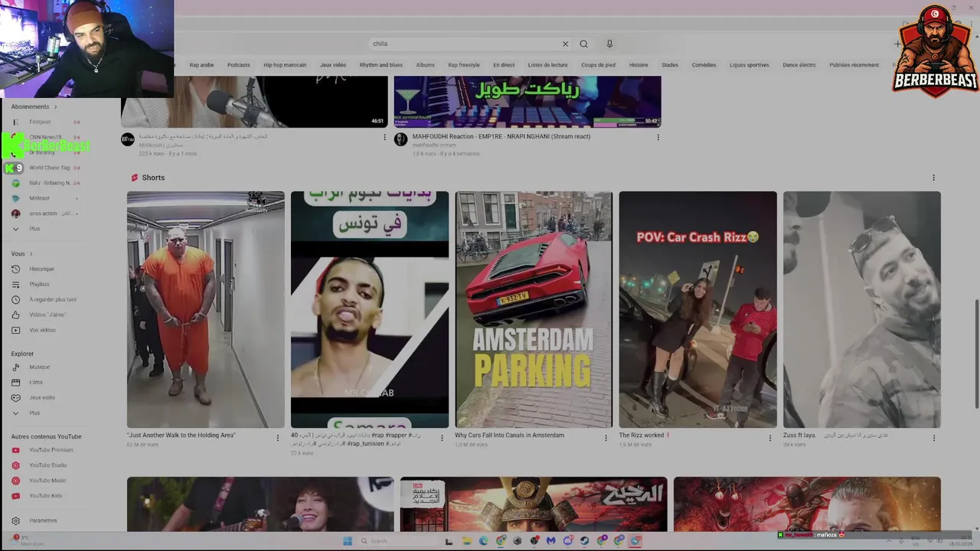The image size is (980, 551).
Task: Play the POV Car Crash Rizz short
Action: 697,309
